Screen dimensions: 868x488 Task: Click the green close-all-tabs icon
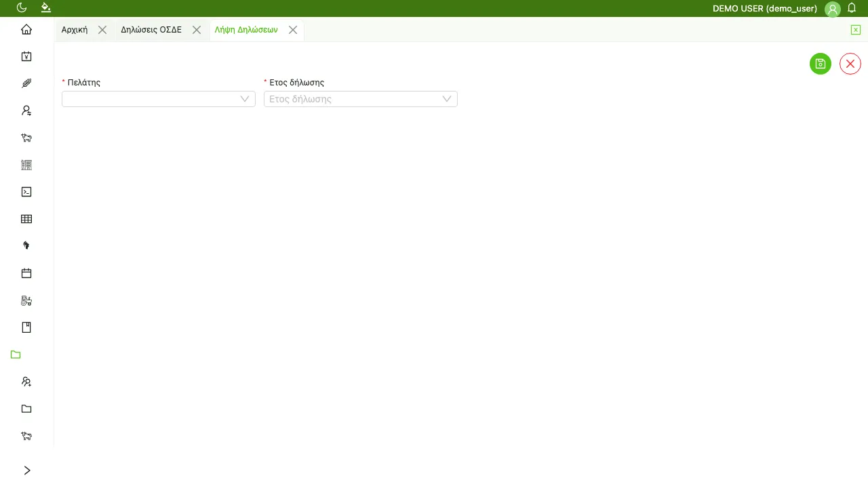pyautogui.click(x=856, y=30)
